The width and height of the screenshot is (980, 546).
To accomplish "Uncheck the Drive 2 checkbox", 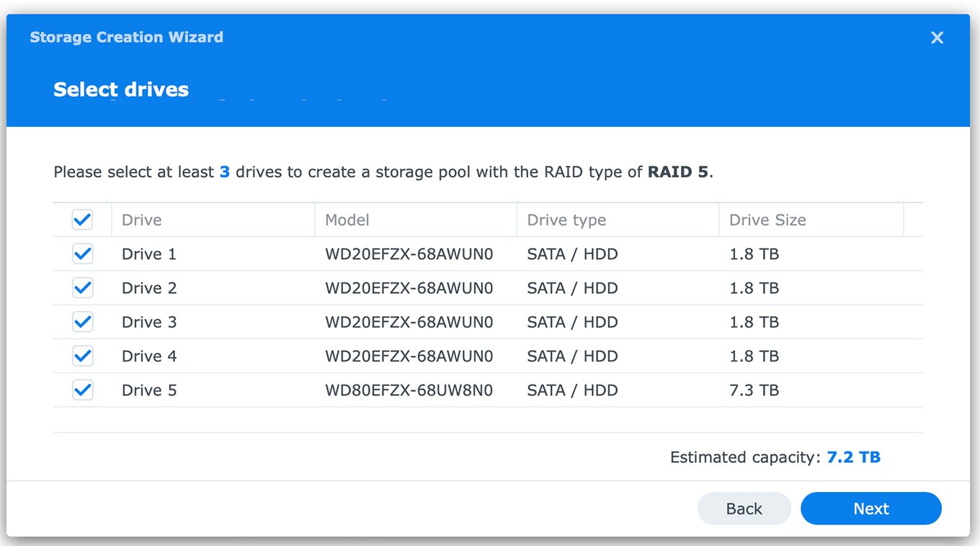I will 83,288.
